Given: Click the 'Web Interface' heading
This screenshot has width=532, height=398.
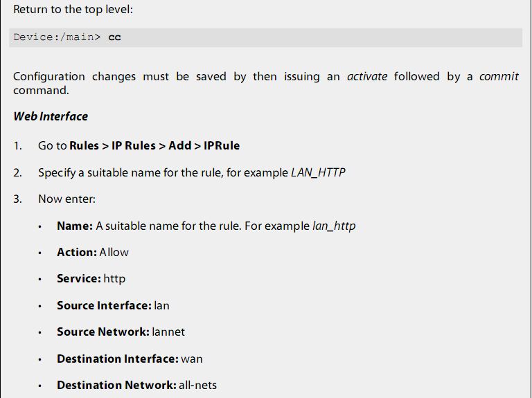Looking at the screenshot, I should [51, 116].
